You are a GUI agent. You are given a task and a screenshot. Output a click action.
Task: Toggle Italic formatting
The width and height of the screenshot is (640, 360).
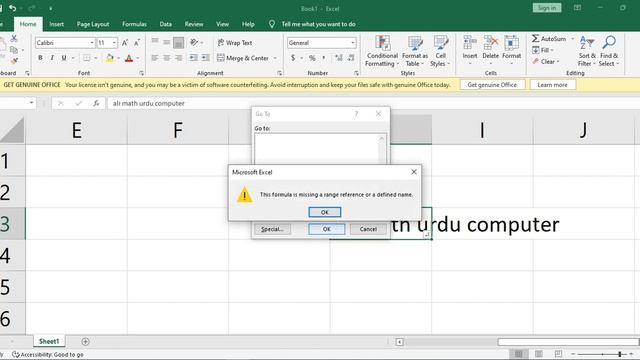52,58
